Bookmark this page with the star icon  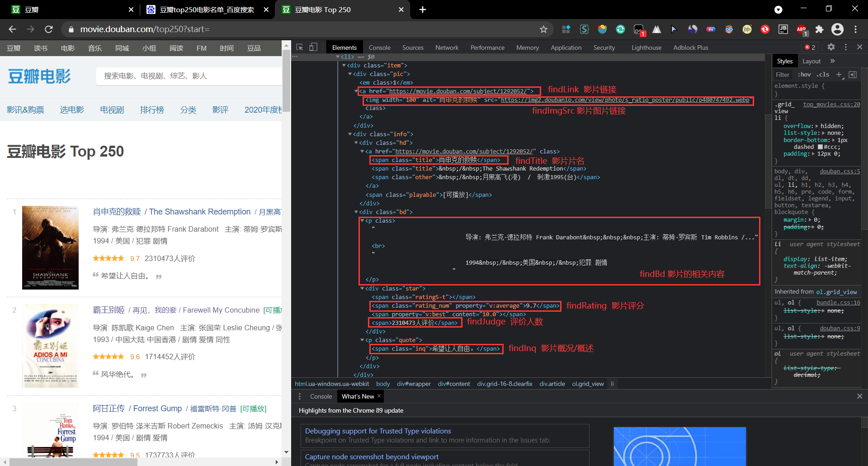(x=543, y=29)
